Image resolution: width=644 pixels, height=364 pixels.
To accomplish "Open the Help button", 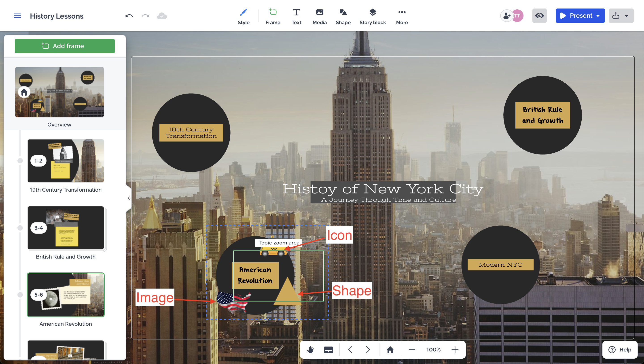I will coord(620,350).
